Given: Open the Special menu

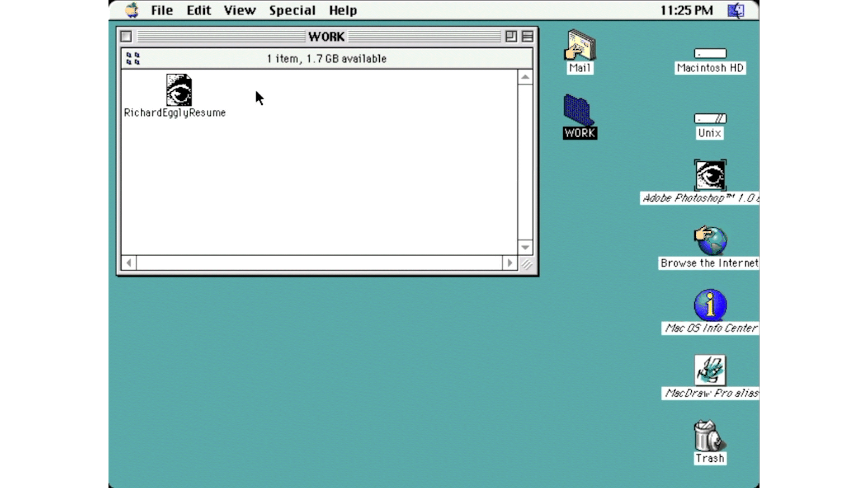Looking at the screenshot, I should point(292,10).
